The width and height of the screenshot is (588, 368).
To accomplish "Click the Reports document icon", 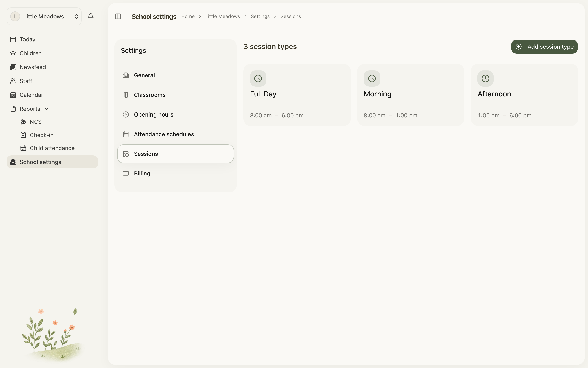I will pyautogui.click(x=13, y=109).
